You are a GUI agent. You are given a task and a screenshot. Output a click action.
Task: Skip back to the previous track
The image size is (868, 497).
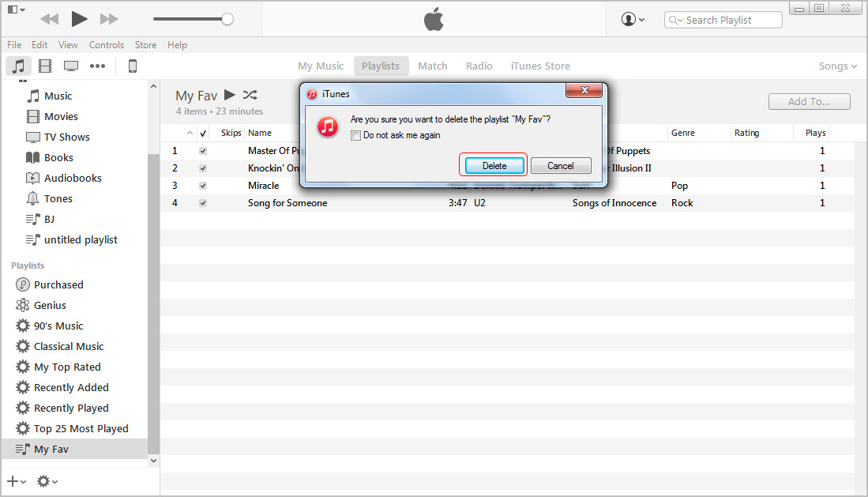click(x=49, y=20)
